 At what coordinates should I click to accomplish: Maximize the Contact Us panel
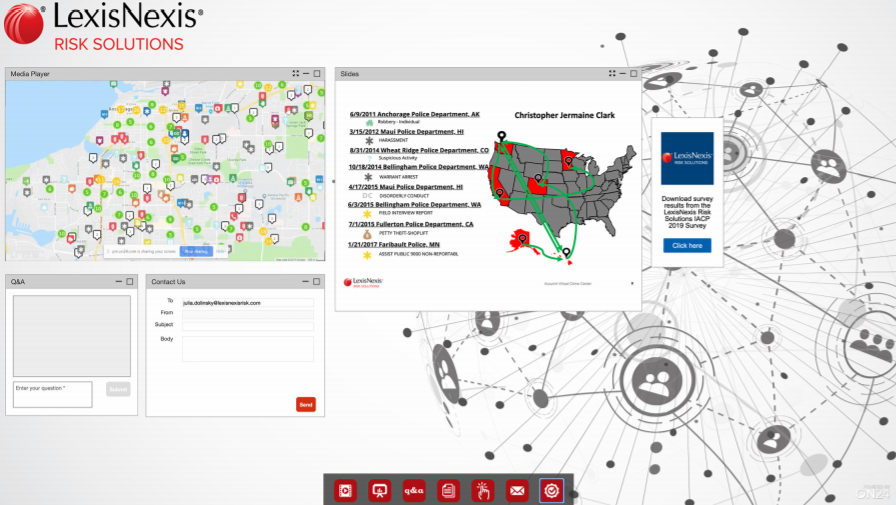point(317,282)
